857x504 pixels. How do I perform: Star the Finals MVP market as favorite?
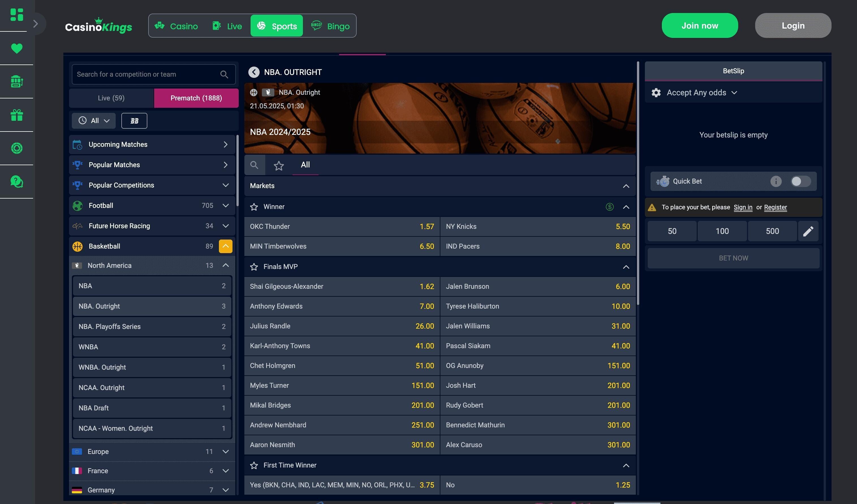pyautogui.click(x=254, y=267)
